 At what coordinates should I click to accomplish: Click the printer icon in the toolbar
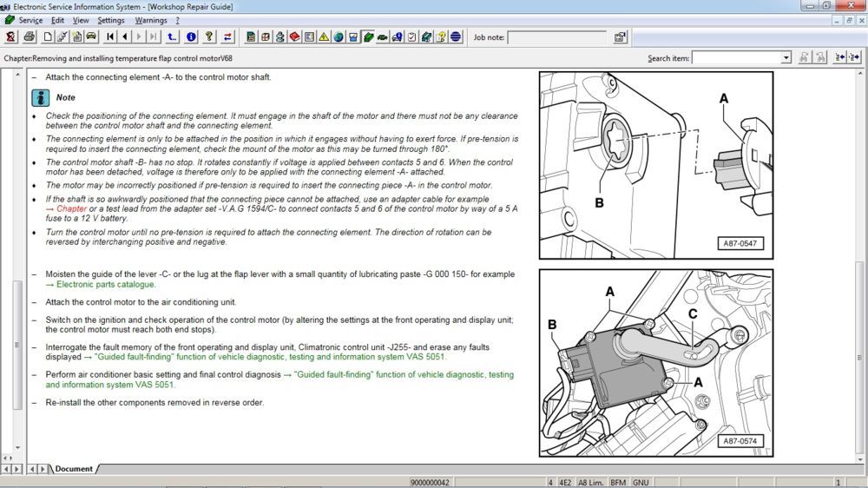(x=30, y=37)
